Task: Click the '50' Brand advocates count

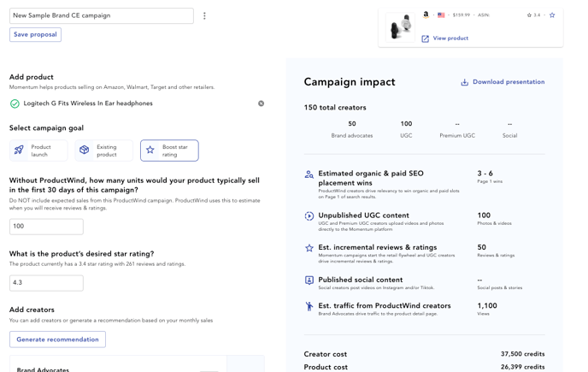Action: (352, 124)
